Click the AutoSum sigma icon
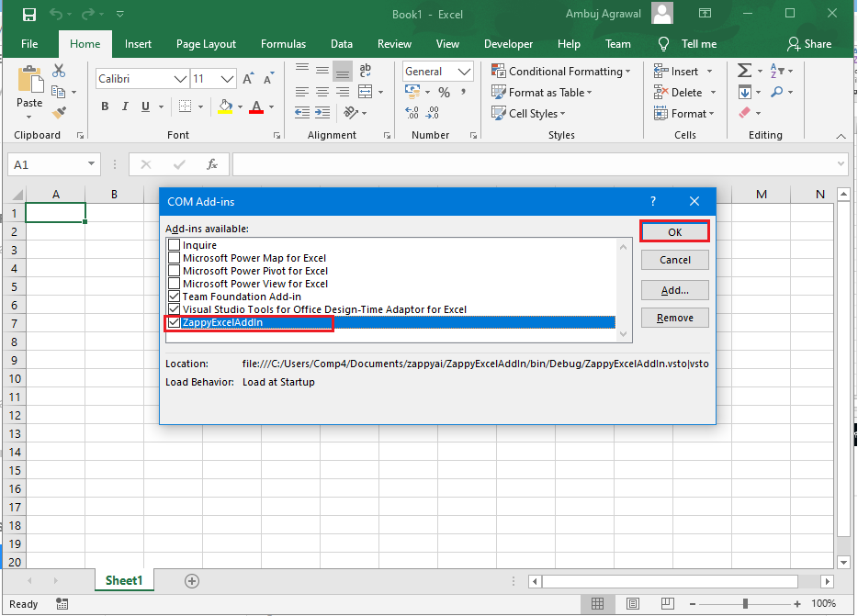The width and height of the screenshot is (858, 616). pos(744,71)
